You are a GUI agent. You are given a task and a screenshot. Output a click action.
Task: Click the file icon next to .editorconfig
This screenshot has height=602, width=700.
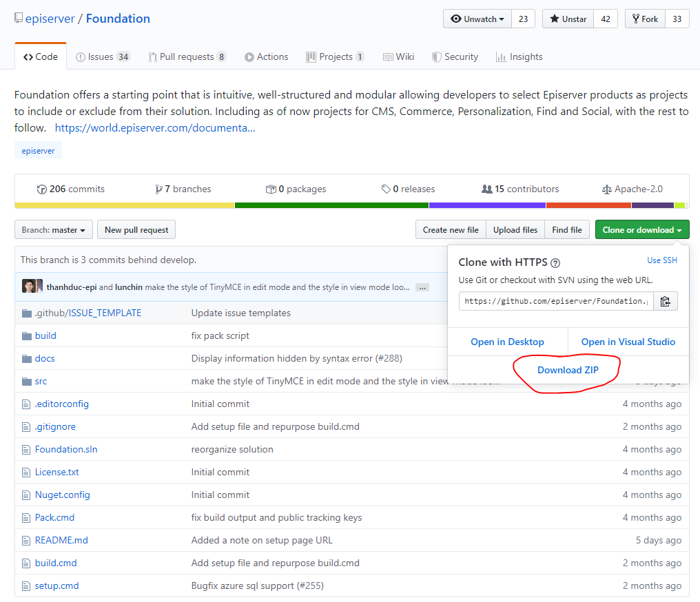[26, 404]
